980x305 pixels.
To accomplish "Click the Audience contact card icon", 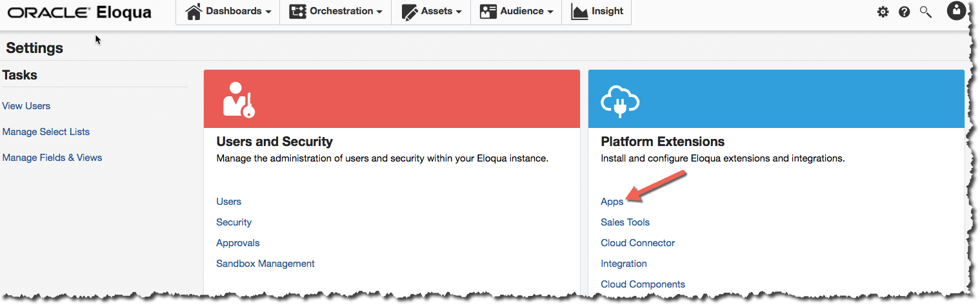I will point(488,12).
